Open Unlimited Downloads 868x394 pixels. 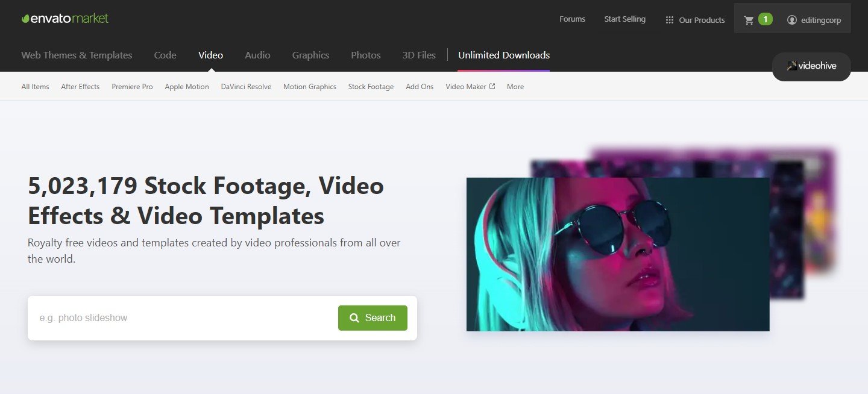click(x=504, y=55)
